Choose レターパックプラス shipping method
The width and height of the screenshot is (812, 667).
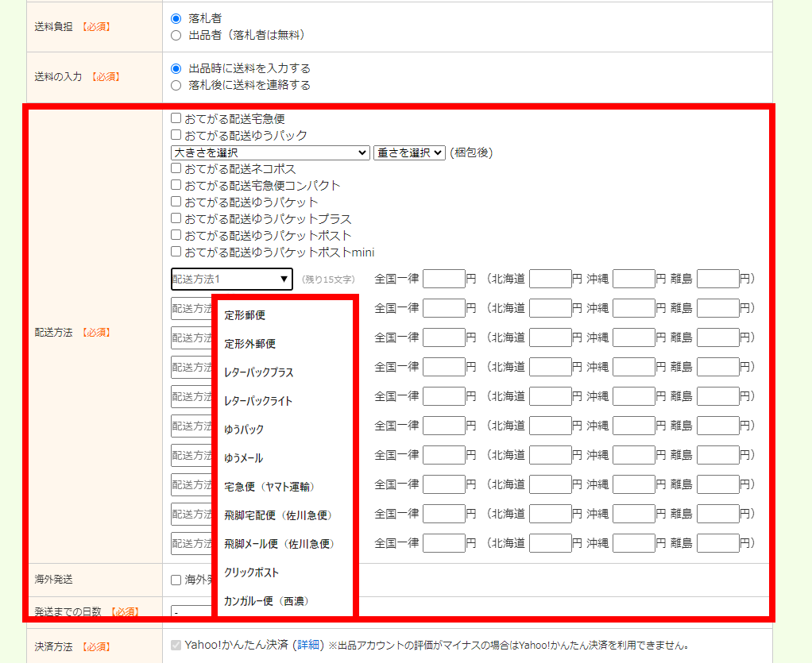point(258,372)
